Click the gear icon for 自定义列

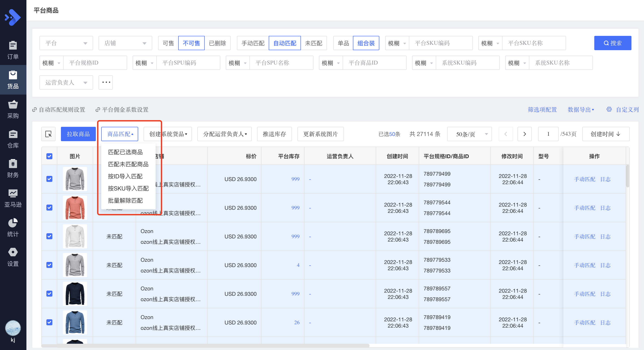[609, 109]
